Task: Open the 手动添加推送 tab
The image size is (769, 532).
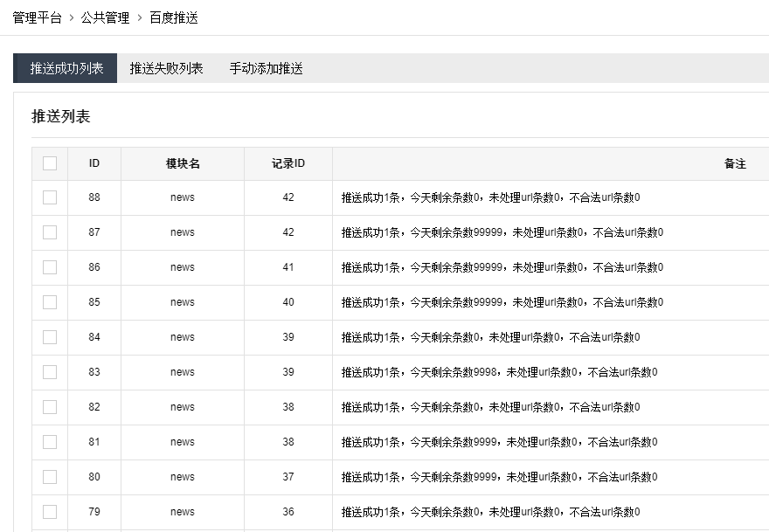Action: click(x=265, y=67)
